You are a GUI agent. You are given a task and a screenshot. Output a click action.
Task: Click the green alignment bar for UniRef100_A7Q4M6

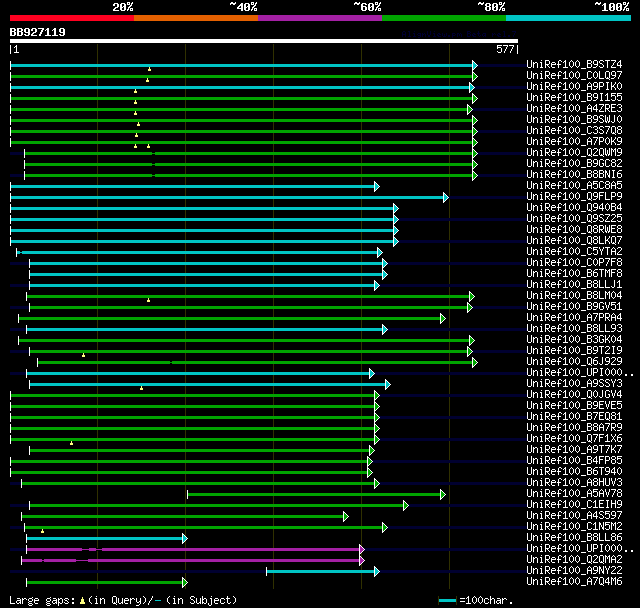pyautogui.click(x=107, y=583)
